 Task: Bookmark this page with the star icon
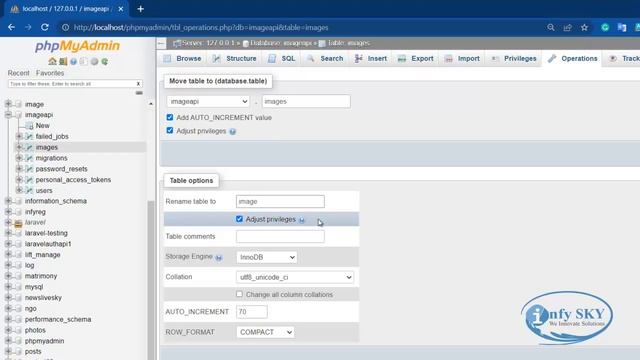[x=584, y=27]
